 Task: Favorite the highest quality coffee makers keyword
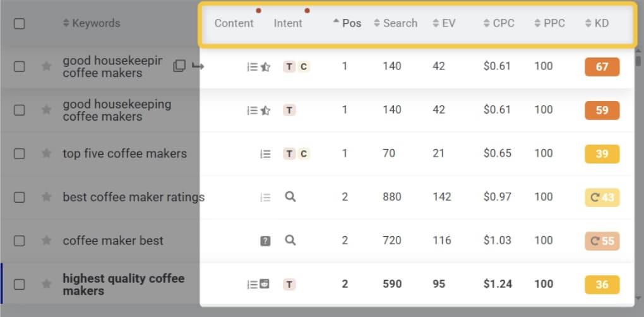pos(47,284)
